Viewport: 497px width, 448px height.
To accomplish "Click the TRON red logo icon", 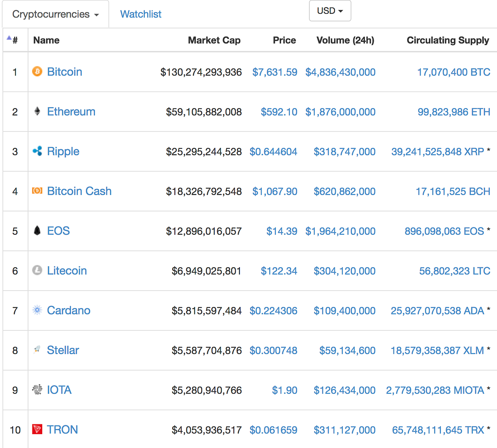I will click(37, 430).
